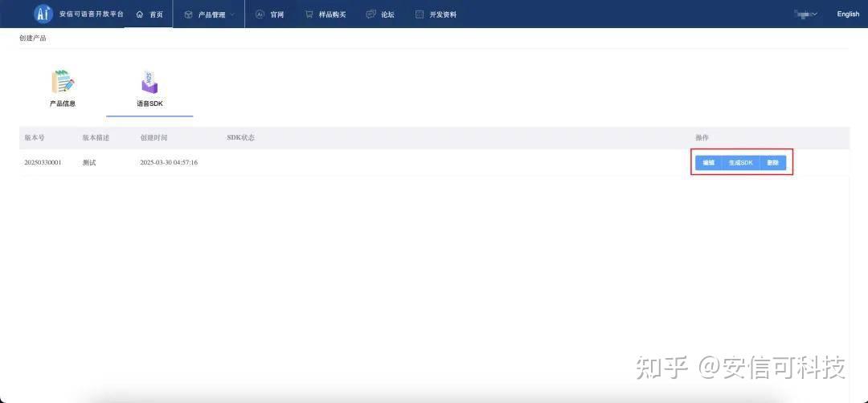Expand the 产品管理 dropdown menu
Screen dimensions: 868x403
[216, 15]
